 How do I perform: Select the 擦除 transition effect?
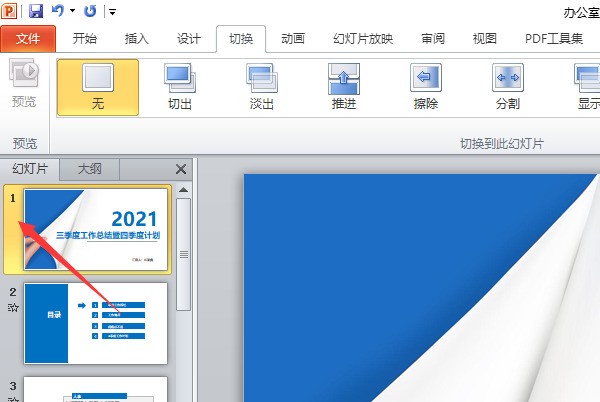425,86
